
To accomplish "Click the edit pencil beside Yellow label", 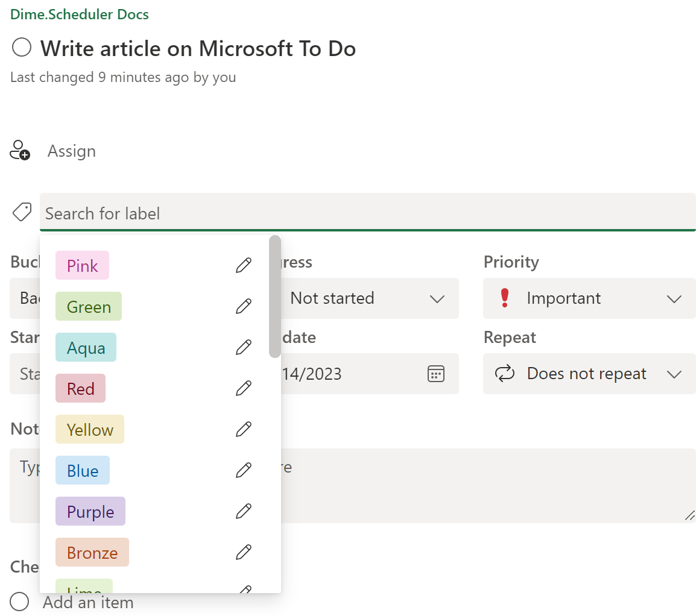I will 243,429.
